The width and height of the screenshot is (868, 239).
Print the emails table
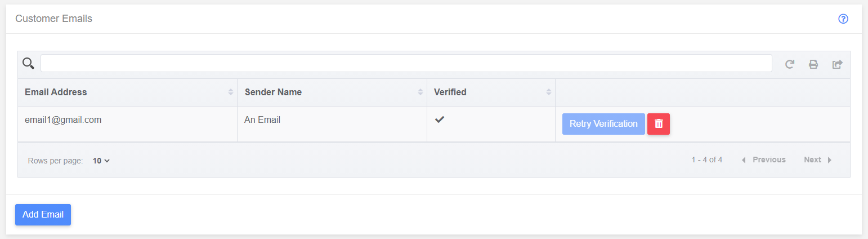tap(813, 64)
